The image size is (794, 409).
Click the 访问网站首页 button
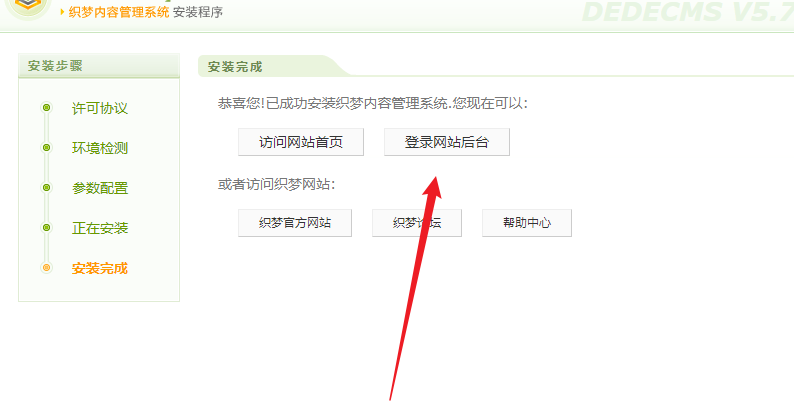click(301, 142)
